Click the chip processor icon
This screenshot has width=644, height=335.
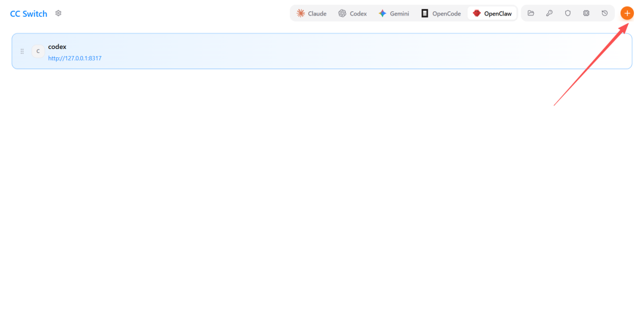click(x=586, y=13)
